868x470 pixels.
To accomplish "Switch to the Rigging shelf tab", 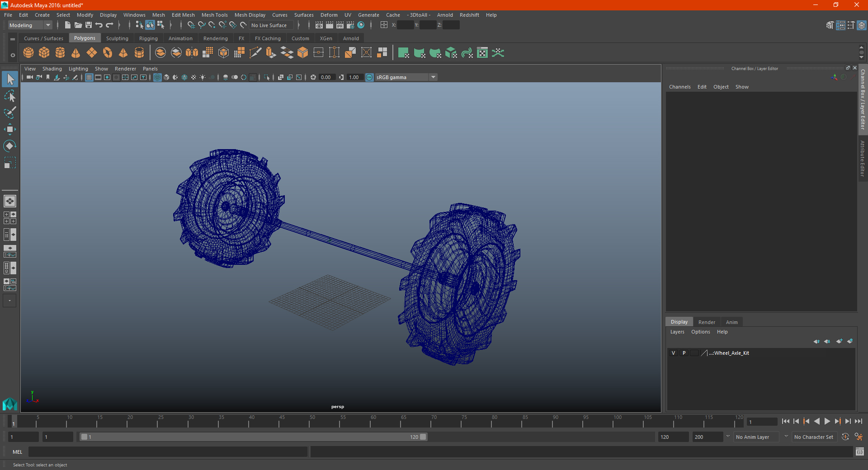I will pyautogui.click(x=148, y=38).
